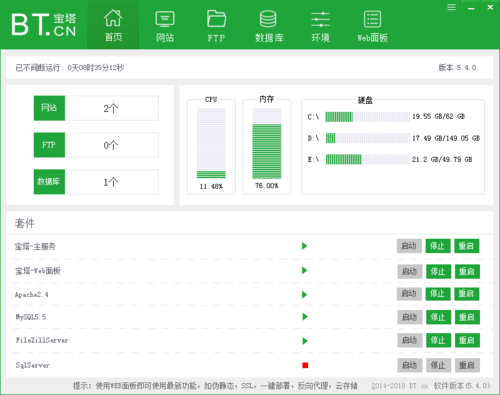Click the 2个 website count value
This screenshot has width=500, height=395.
tap(111, 108)
